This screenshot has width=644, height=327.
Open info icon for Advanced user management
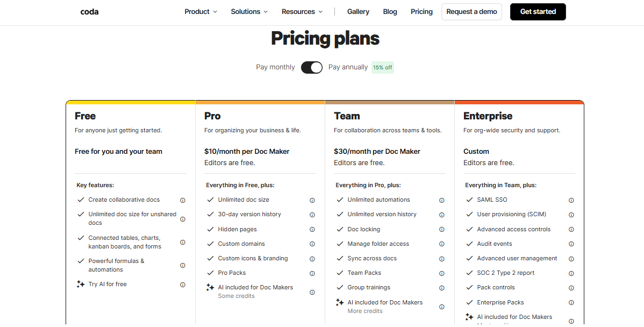pos(571,259)
